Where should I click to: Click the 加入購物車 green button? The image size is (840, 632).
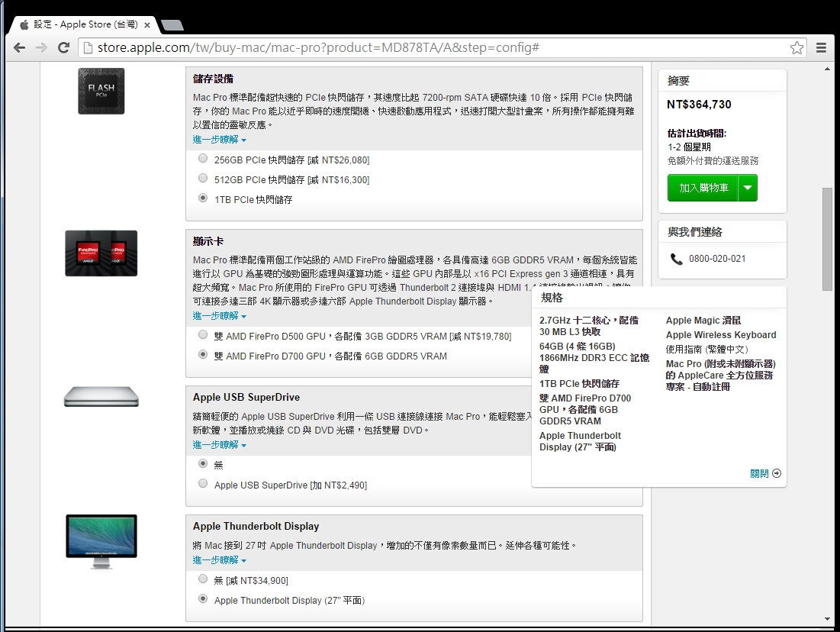pos(703,188)
